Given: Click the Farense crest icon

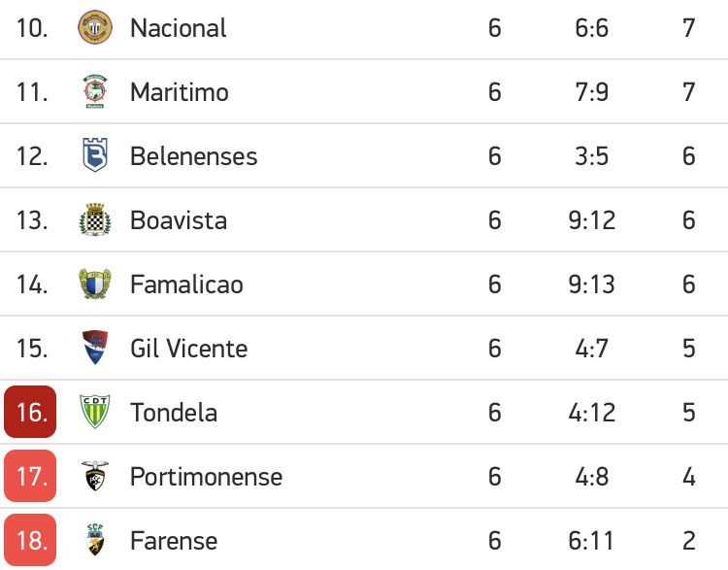Looking at the screenshot, I should pos(95,540).
